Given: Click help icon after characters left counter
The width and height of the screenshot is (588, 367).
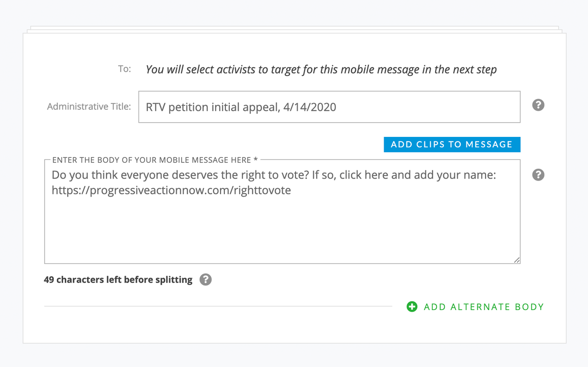Looking at the screenshot, I should [x=206, y=280].
